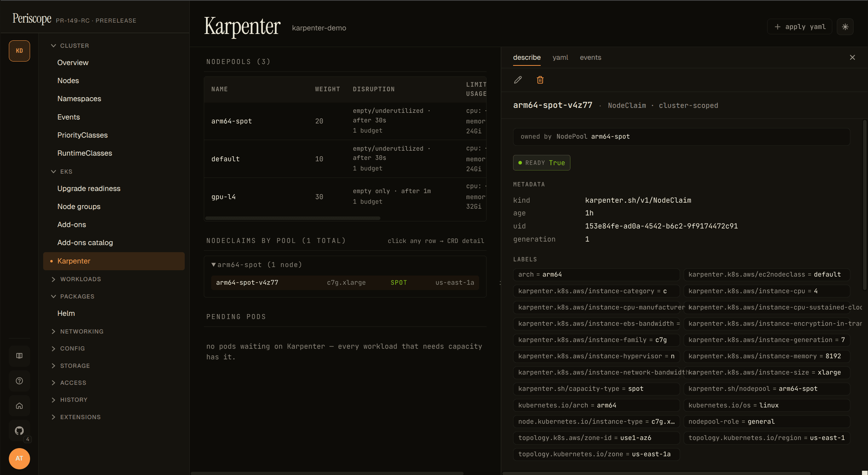Screen dimensions: 868x475
Task: Open the docs book icon in sidebar
Action: tap(19, 356)
